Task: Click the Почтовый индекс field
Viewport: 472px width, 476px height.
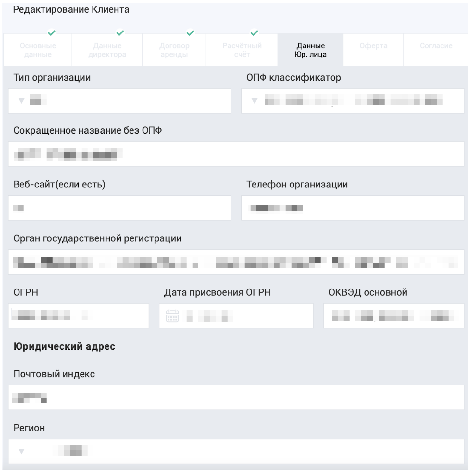Action: [236, 397]
